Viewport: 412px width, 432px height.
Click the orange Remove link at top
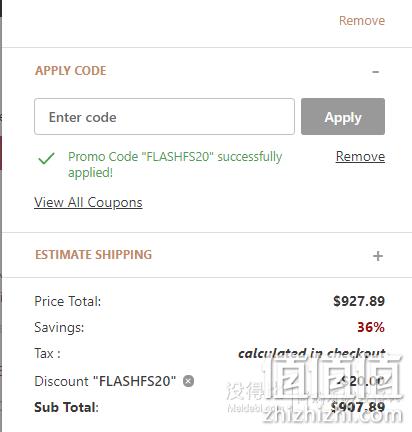tap(362, 21)
